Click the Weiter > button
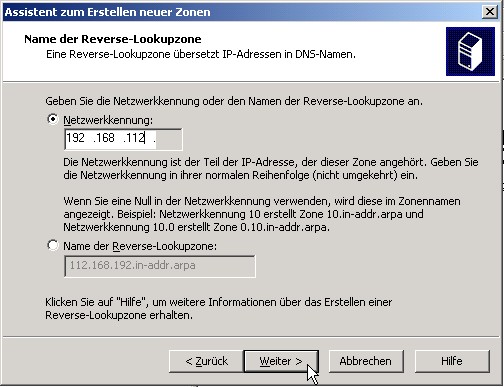504x387 pixels. pyautogui.click(x=281, y=361)
